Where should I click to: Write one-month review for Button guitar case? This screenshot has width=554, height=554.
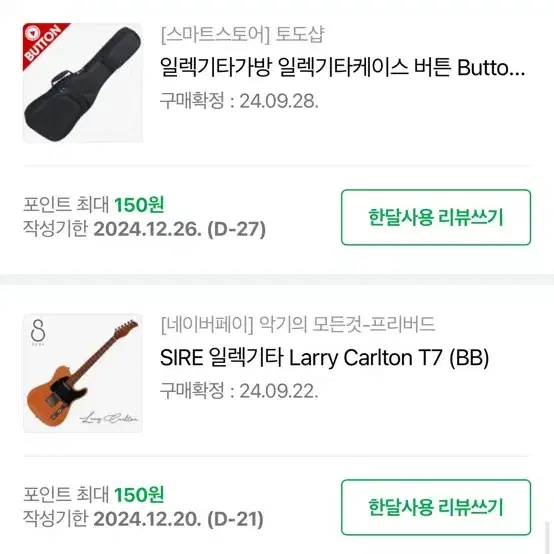coord(436,217)
